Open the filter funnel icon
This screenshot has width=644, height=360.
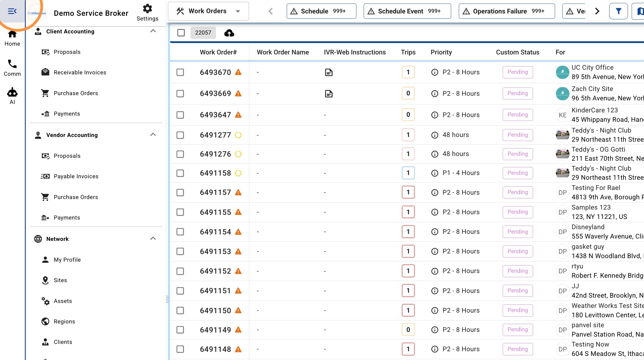(618, 11)
